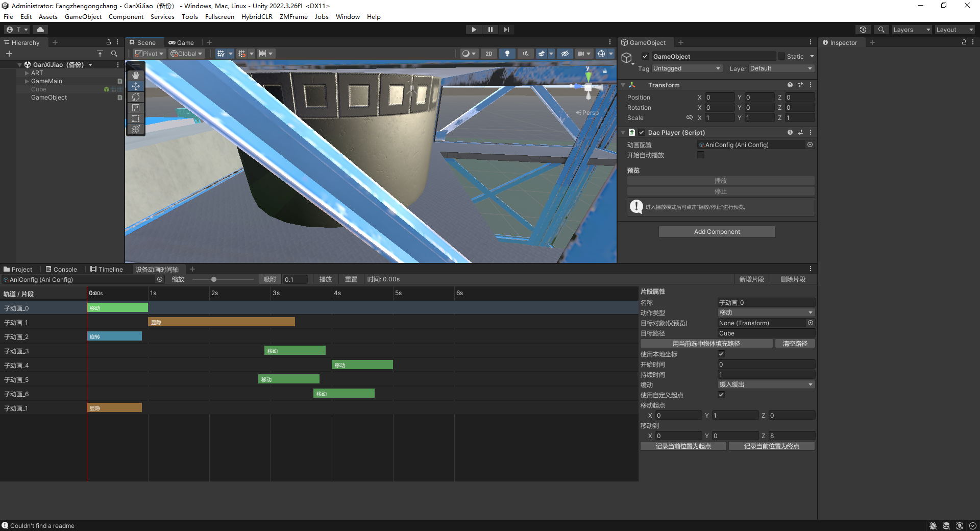
Task: Toggle scene orientation gizmo lock
Action: (x=605, y=71)
